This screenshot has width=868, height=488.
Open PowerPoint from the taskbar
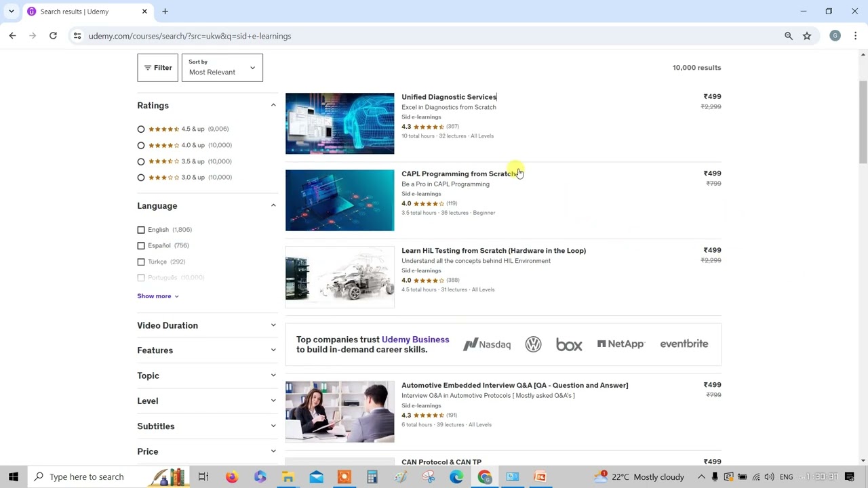pyautogui.click(x=540, y=476)
